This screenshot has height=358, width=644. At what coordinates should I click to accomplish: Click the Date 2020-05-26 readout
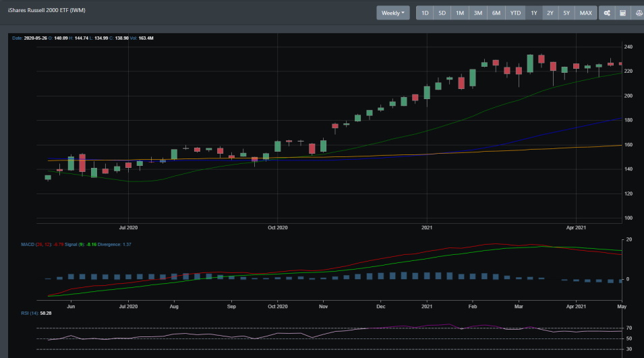coord(29,38)
